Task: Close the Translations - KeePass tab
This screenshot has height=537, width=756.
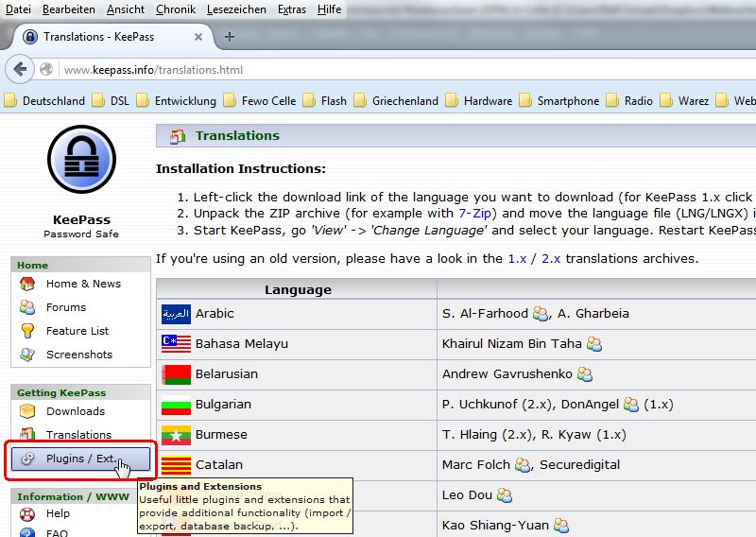Action: (x=198, y=37)
